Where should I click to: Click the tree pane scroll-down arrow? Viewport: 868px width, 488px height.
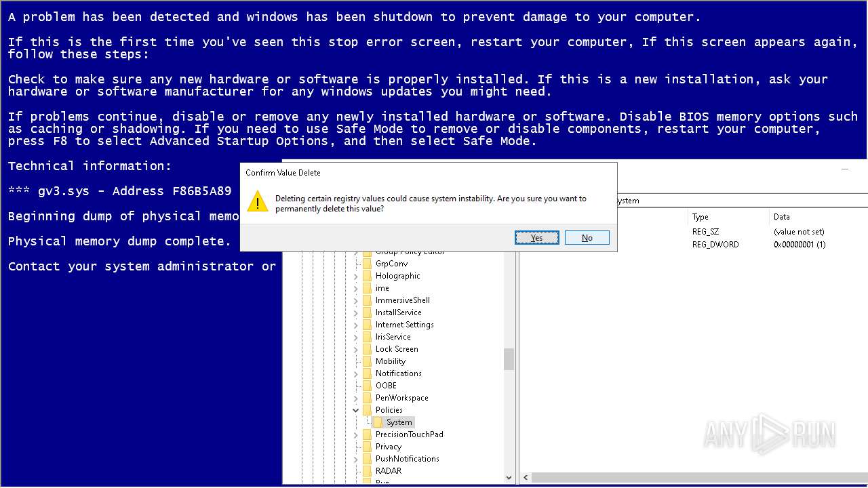point(509,478)
